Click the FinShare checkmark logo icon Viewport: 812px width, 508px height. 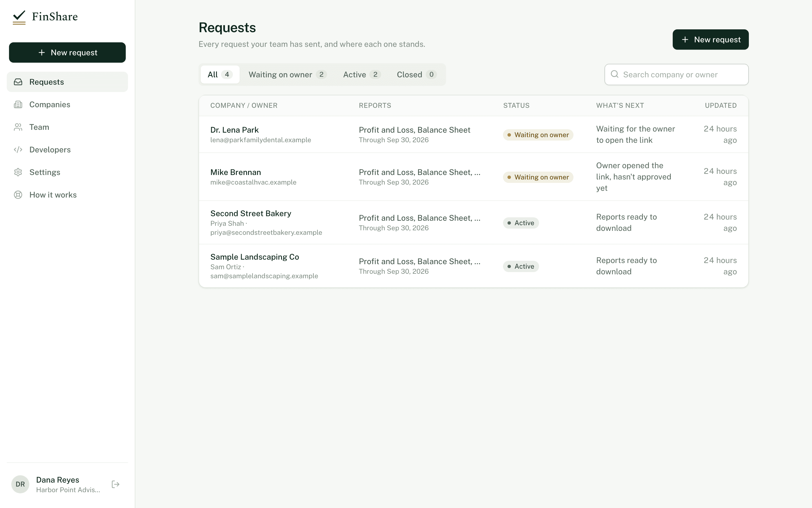point(19,17)
